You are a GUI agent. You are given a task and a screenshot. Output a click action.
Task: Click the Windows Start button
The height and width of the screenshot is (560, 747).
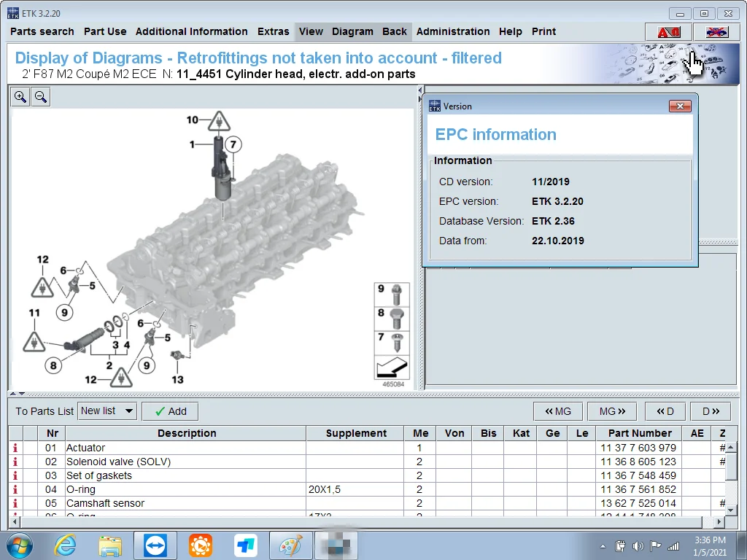[x=20, y=545]
